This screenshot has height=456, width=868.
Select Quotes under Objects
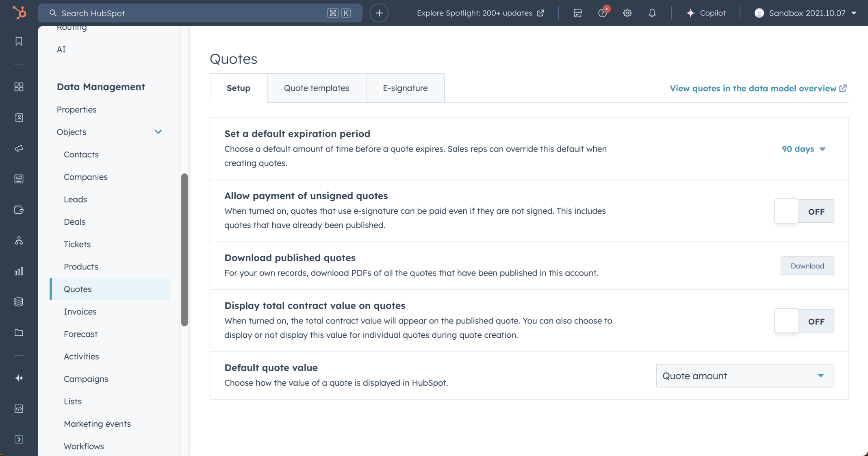pyautogui.click(x=110, y=289)
